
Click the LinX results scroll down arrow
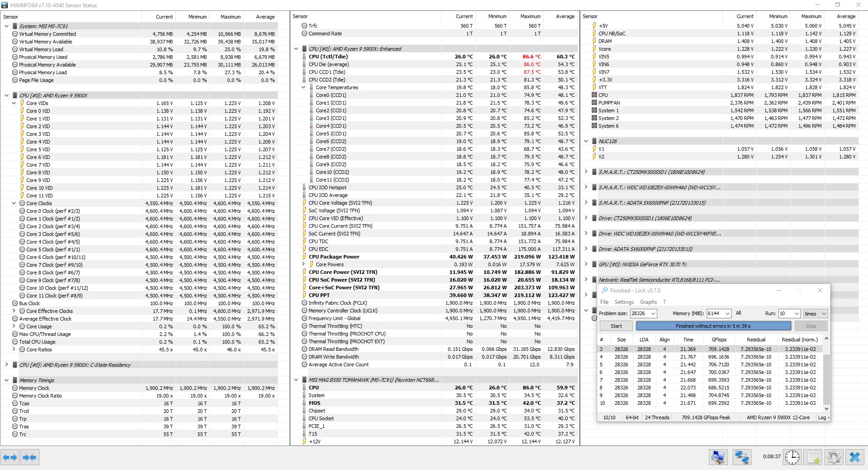pos(826,409)
